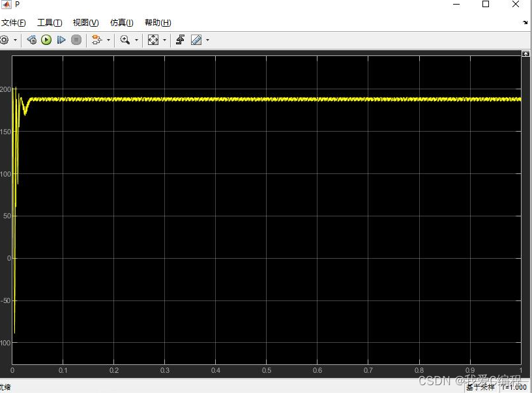Open the 工具(T) menu
The height and width of the screenshot is (393, 532).
pyautogui.click(x=50, y=23)
